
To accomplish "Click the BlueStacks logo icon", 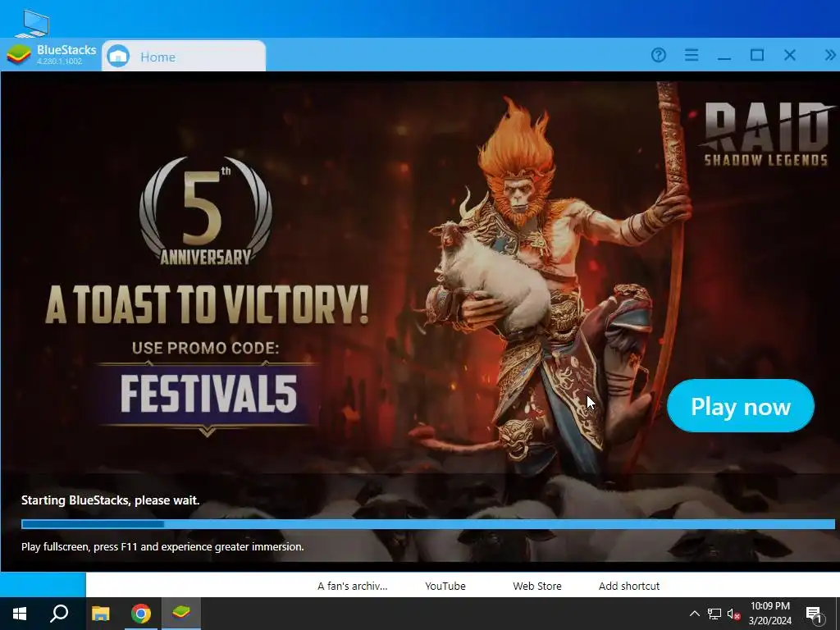I will click(19, 55).
